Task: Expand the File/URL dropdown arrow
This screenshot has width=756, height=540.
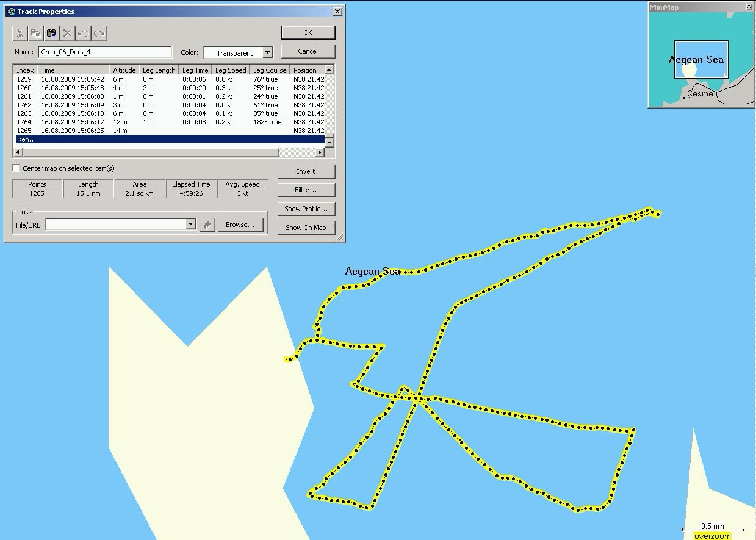Action: click(191, 225)
